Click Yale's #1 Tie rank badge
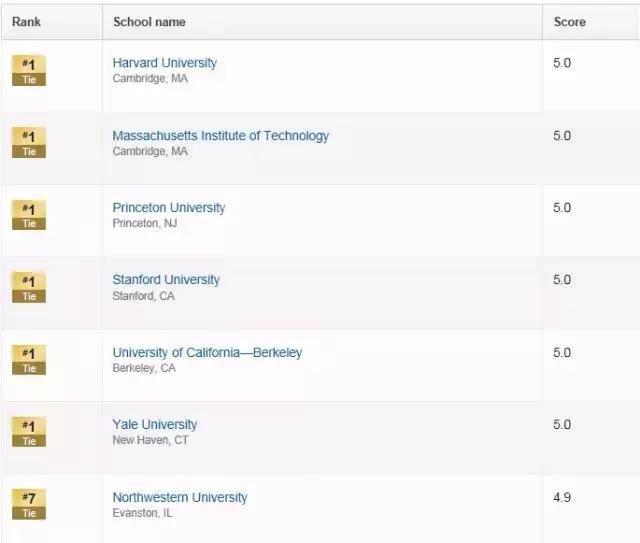640x543 pixels. [29, 432]
